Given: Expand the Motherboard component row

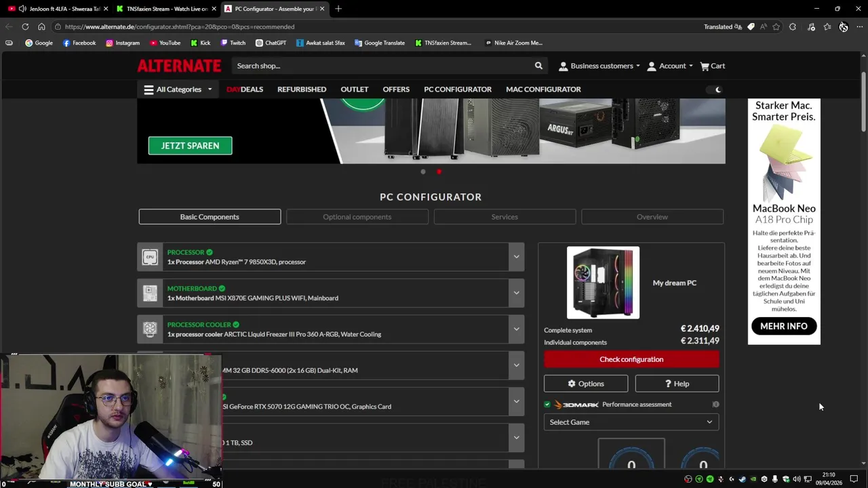Looking at the screenshot, I should 516,293.
